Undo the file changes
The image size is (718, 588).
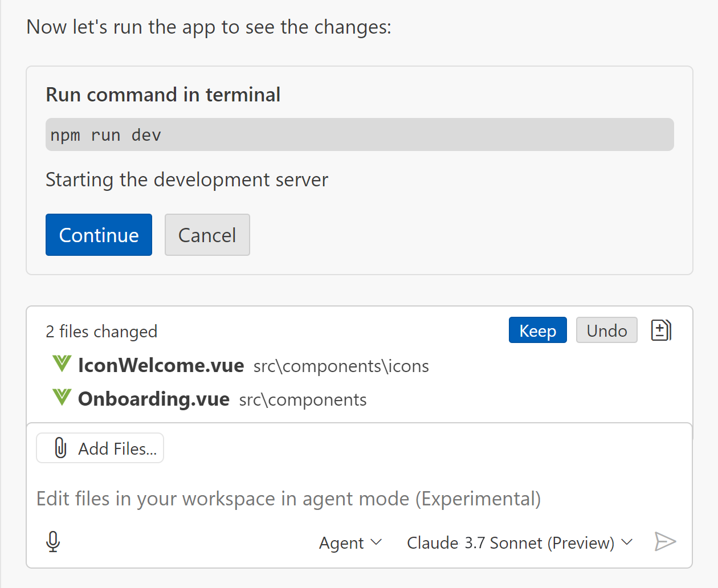[606, 330]
